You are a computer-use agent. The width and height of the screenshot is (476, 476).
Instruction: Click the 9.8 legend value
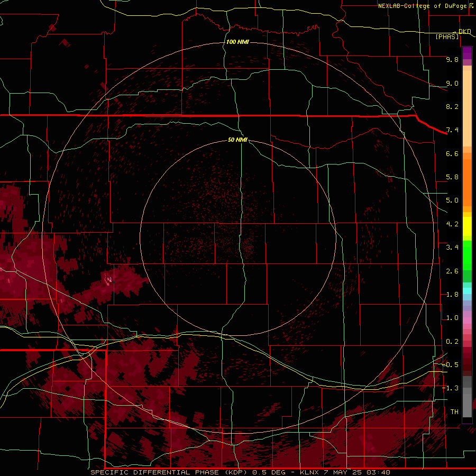[452, 59]
